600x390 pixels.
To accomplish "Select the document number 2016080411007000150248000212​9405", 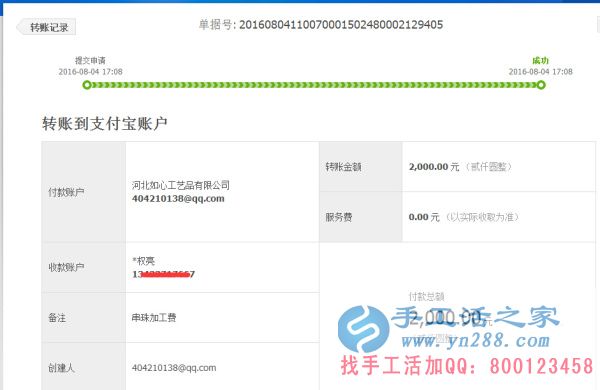I will click(x=341, y=25).
